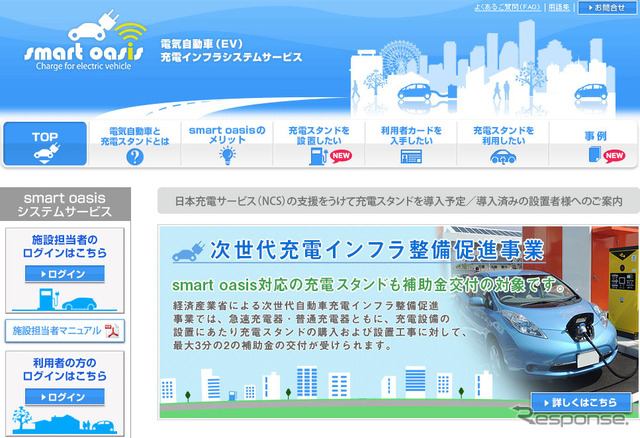The image size is (640, 438).
Task: Click the 利用者の方のログインはこちら heading
Action: (64, 369)
